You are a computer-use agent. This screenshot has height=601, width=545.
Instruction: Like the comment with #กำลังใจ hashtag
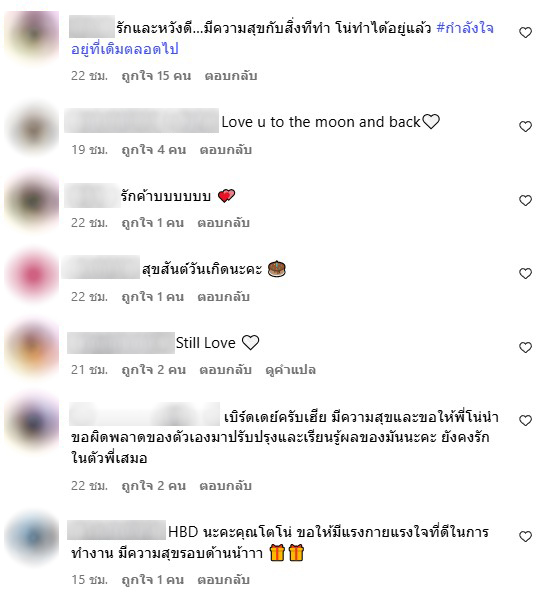525,33
